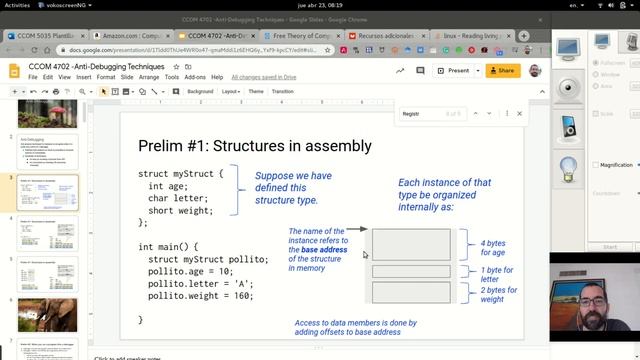Select the elephant slide thumbnail
The width and height of the screenshot is (640, 360).
coord(47,315)
